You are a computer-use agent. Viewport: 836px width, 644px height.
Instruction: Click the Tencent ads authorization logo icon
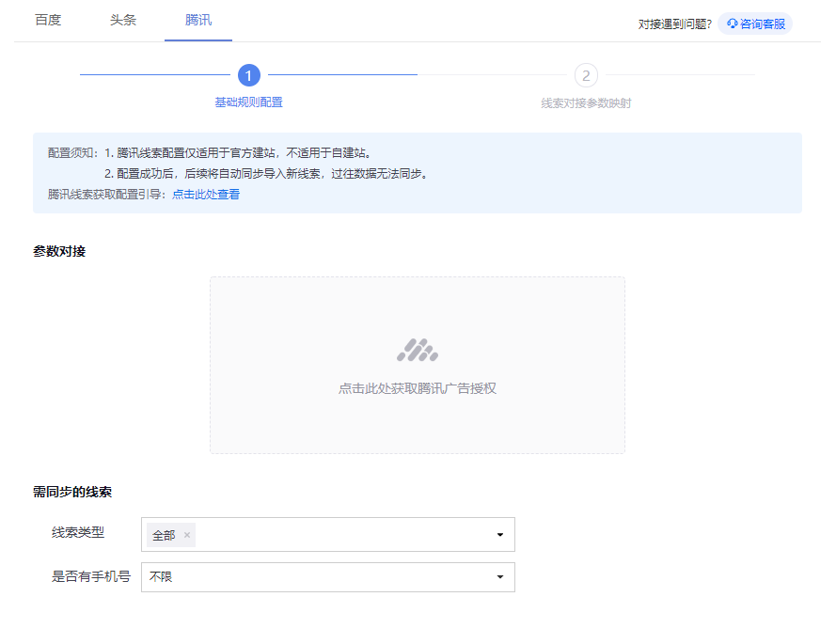pos(418,350)
